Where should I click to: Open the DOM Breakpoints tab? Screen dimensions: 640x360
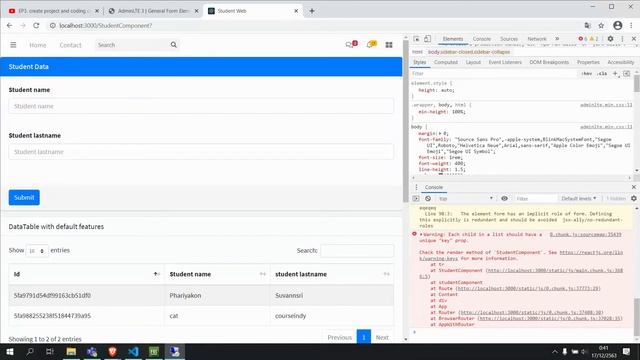click(549, 62)
